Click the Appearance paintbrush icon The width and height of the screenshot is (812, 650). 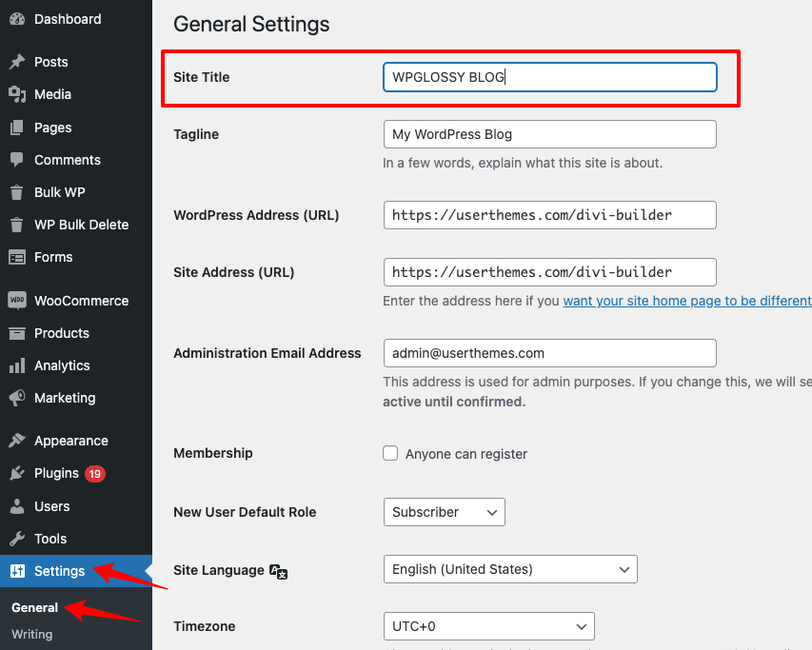[17, 441]
